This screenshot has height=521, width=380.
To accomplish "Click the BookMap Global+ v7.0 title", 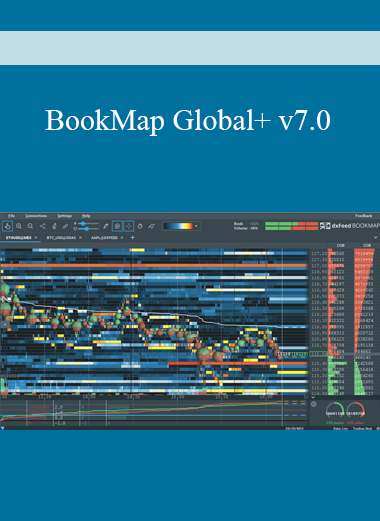I will point(188,120).
